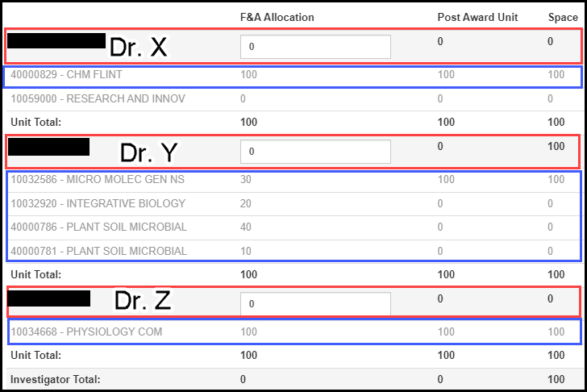This screenshot has width=587, height=392.
Task: Click the F&A Allocation column header
Action: 277,17
